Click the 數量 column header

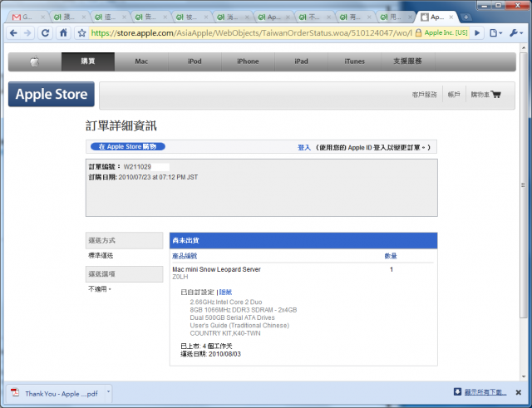tap(391, 256)
